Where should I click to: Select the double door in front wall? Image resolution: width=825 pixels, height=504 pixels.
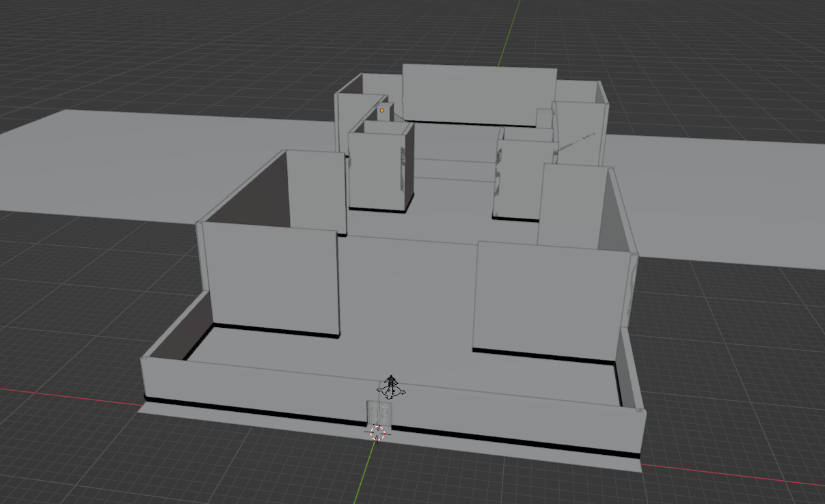[x=379, y=414]
